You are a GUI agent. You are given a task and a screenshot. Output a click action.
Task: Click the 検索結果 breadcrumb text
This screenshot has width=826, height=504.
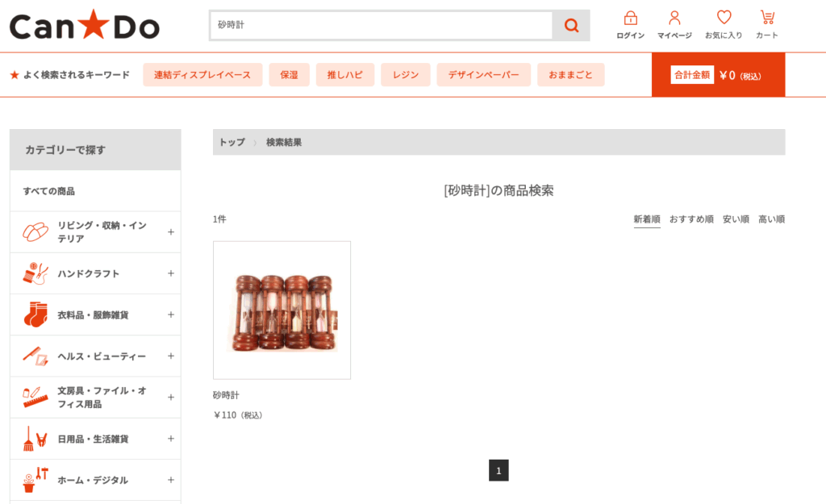[x=284, y=142]
